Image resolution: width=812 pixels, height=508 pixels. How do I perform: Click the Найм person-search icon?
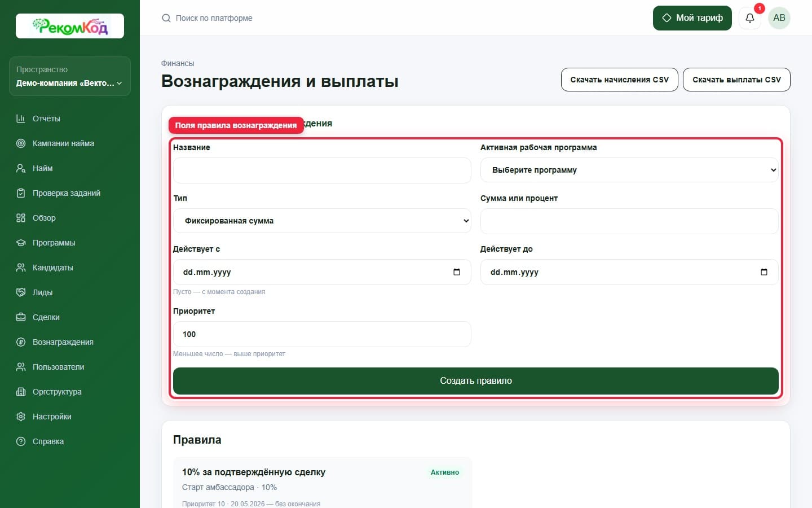coord(21,168)
